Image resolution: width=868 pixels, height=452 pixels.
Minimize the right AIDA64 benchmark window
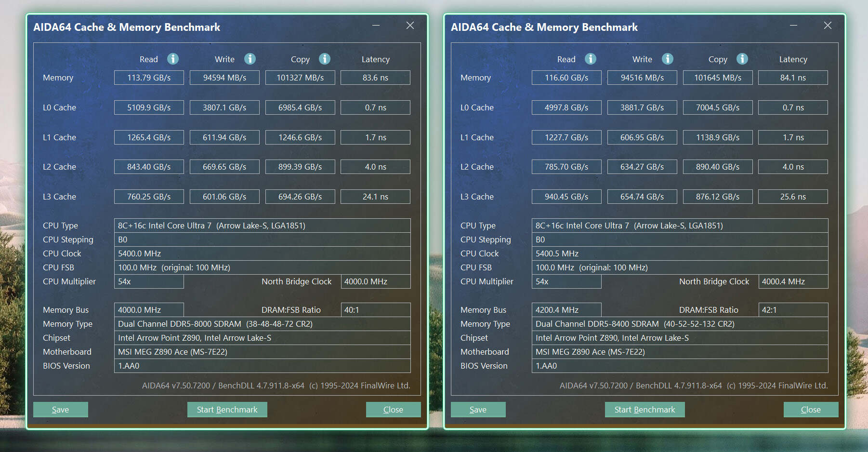click(794, 26)
